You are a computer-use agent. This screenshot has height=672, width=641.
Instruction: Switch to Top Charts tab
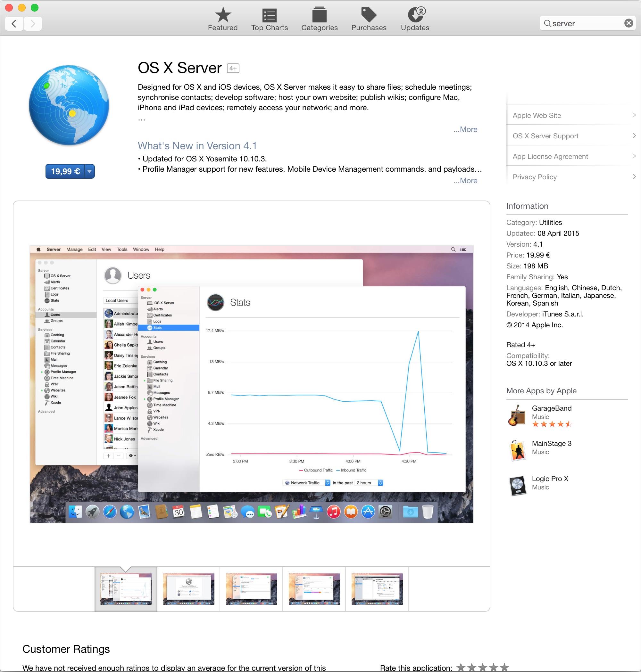tap(270, 19)
